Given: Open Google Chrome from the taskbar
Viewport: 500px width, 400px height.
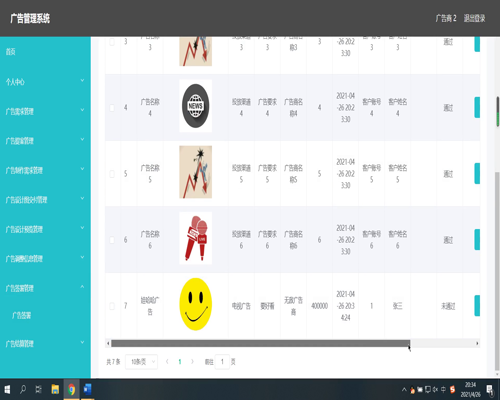Looking at the screenshot, I should (71, 389).
